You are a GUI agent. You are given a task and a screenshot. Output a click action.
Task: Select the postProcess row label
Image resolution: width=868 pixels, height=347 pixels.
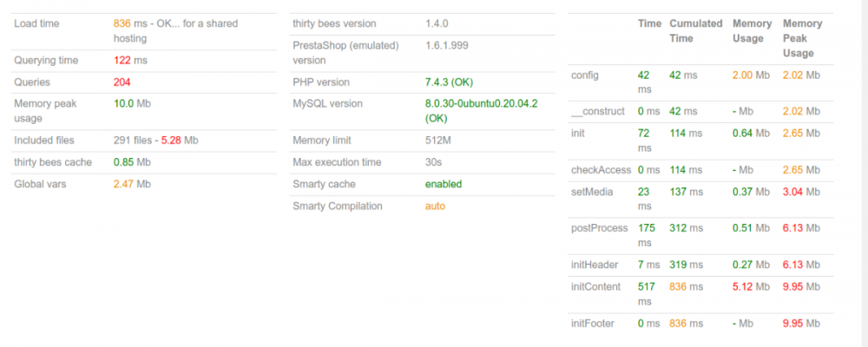598,228
